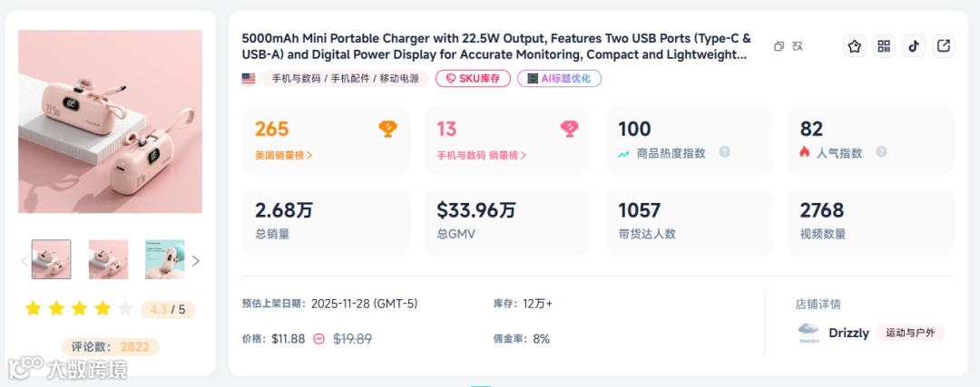Open the 手机与数码 销量榜 ranking link
The width and height of the screenshot is (980, 387).
[482, 155]
